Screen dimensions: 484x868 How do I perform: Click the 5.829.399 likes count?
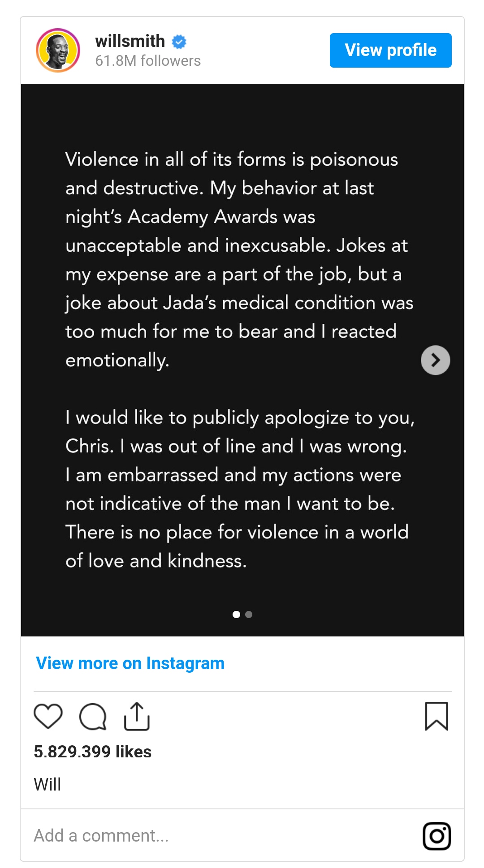[93, 752]
